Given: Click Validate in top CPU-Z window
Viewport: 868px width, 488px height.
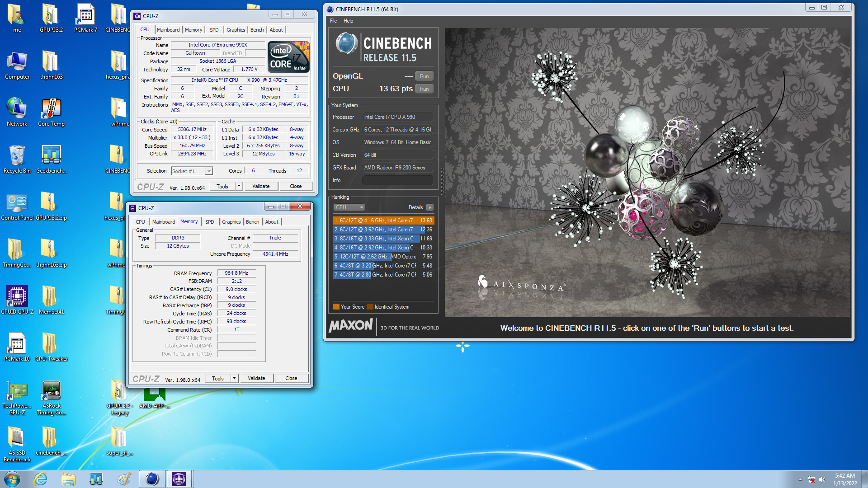Looking at the screenshot, I should (x=261, y=186).
